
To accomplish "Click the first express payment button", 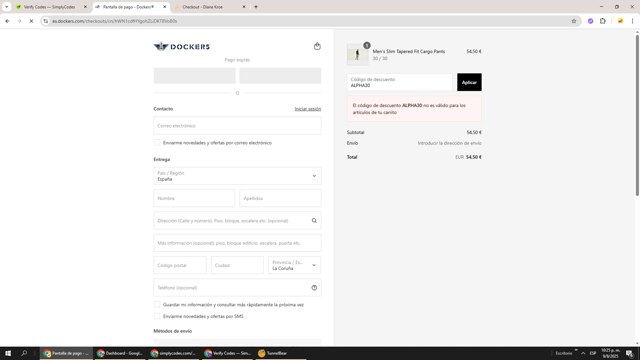I will point(194,76).
